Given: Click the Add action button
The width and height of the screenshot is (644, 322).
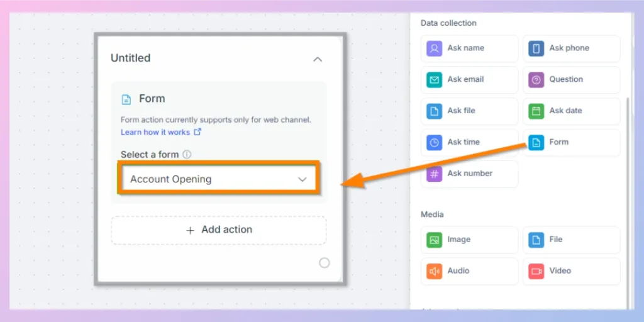Looking at the screenshot, I should (x=218, y=230).
